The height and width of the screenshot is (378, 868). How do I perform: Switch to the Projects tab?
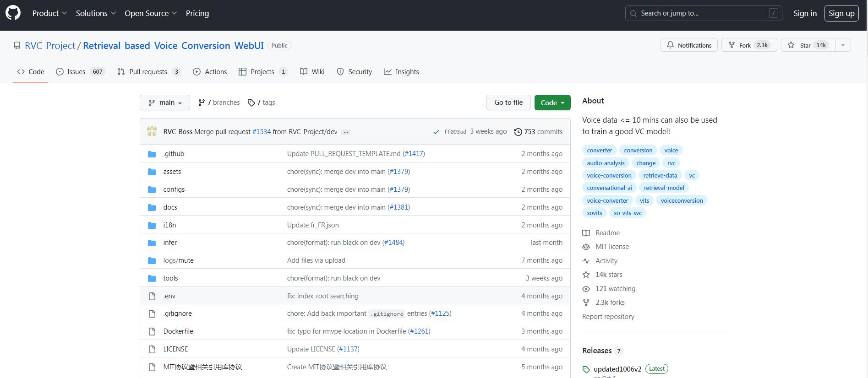[x=263, y=72]
